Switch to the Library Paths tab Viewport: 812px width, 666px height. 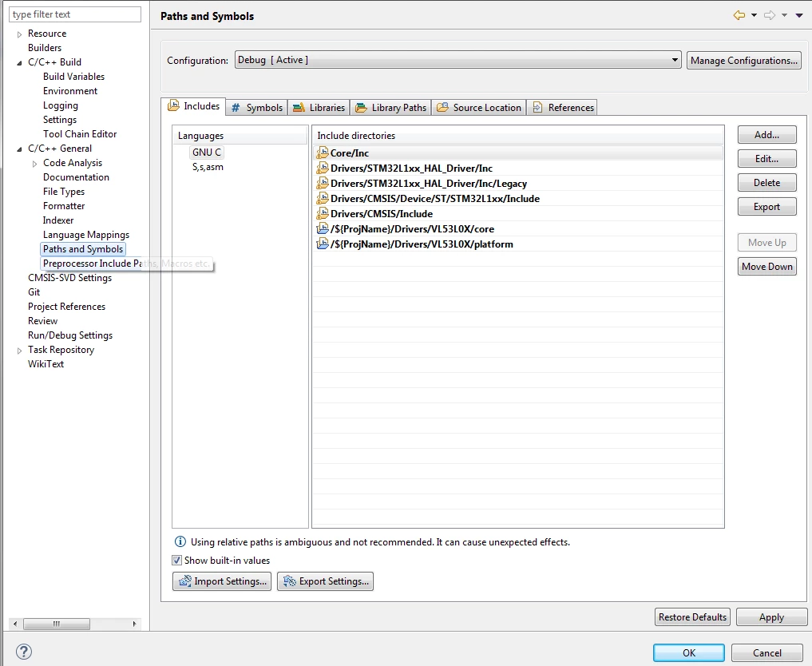coord(391,108)
